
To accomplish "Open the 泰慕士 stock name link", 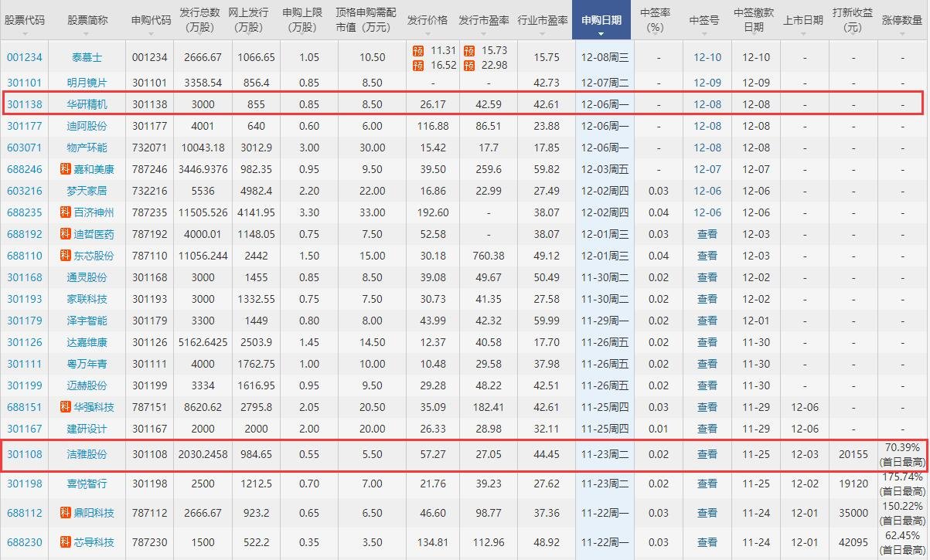I will (87, 58).
